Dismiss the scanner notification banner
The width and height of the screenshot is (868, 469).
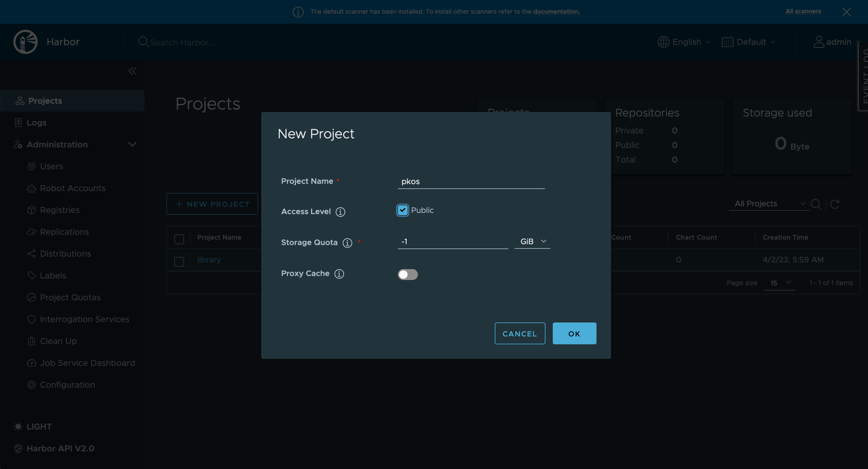pos(846,12)
